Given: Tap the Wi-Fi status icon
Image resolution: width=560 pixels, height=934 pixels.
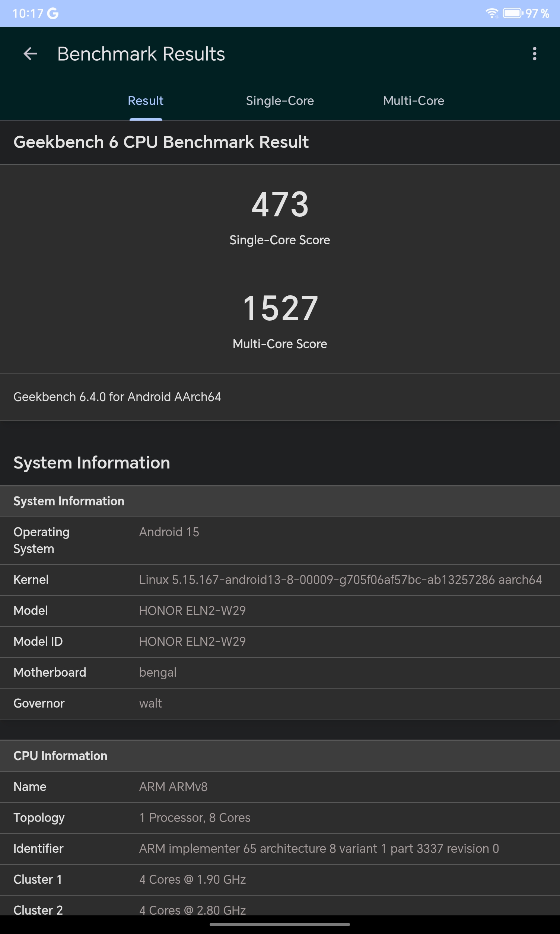Looking at the screenshot, I should tap(492, 13).
